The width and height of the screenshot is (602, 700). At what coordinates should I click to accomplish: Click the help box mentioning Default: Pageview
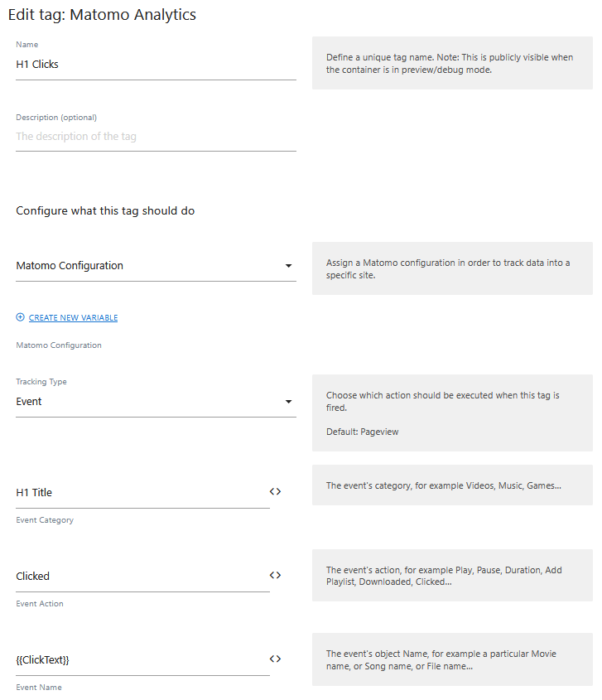(x=452, y=413)
